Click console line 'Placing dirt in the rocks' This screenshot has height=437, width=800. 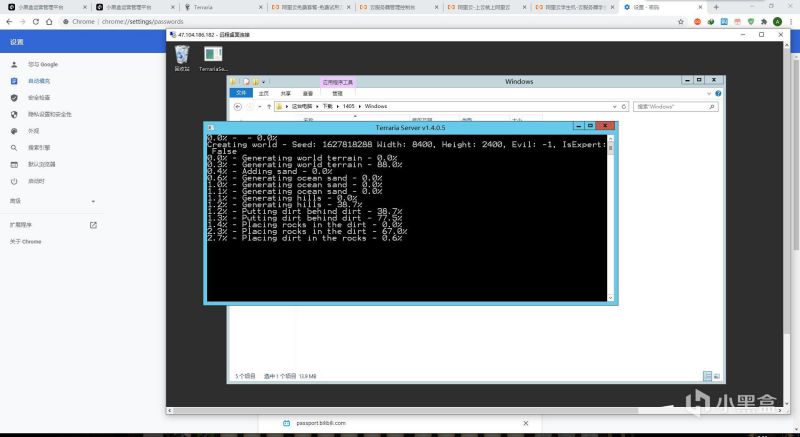coord(305,238)
